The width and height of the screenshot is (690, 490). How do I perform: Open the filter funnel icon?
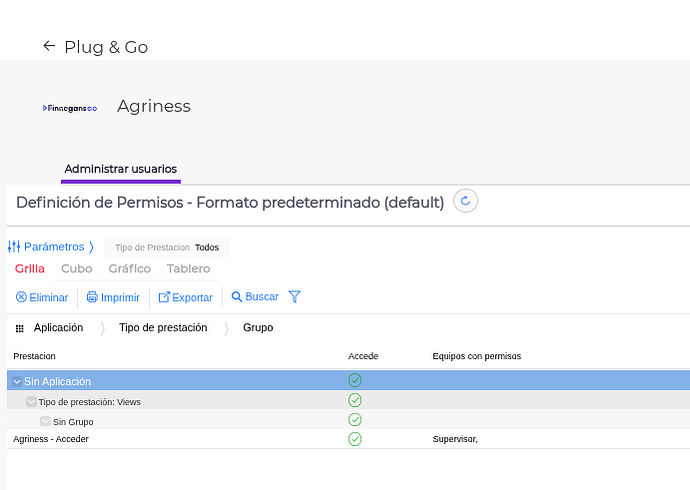tap(294, 296)
